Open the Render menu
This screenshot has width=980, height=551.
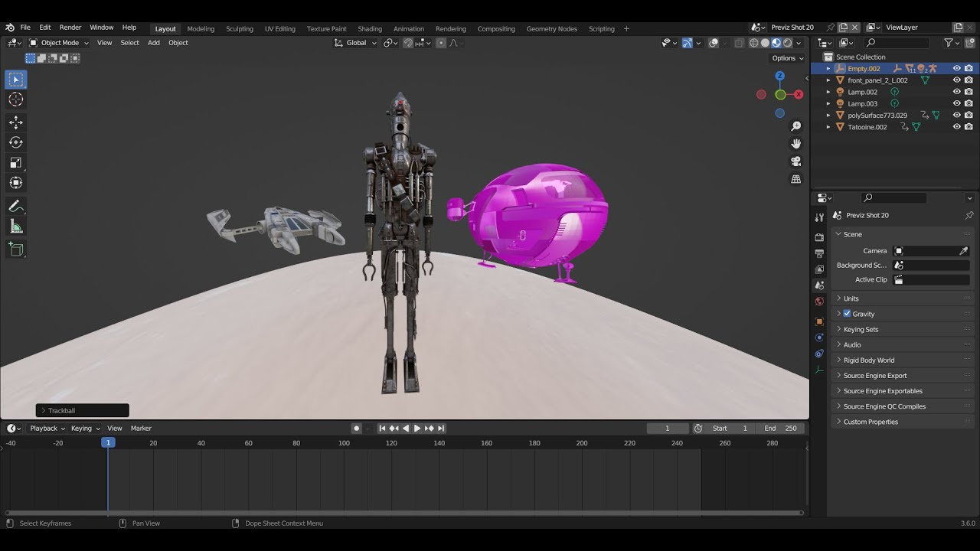point(70,28)
